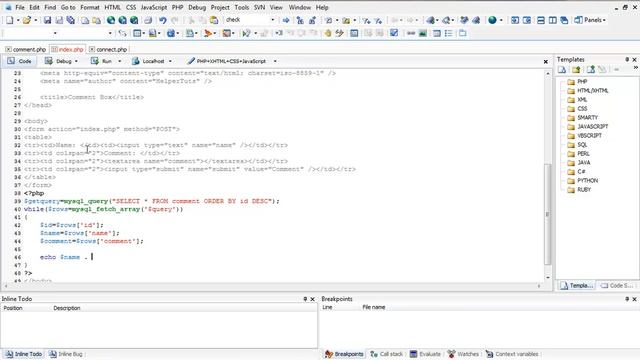Create a new file with the toolbar icon
640x360 pixels.
9,20
